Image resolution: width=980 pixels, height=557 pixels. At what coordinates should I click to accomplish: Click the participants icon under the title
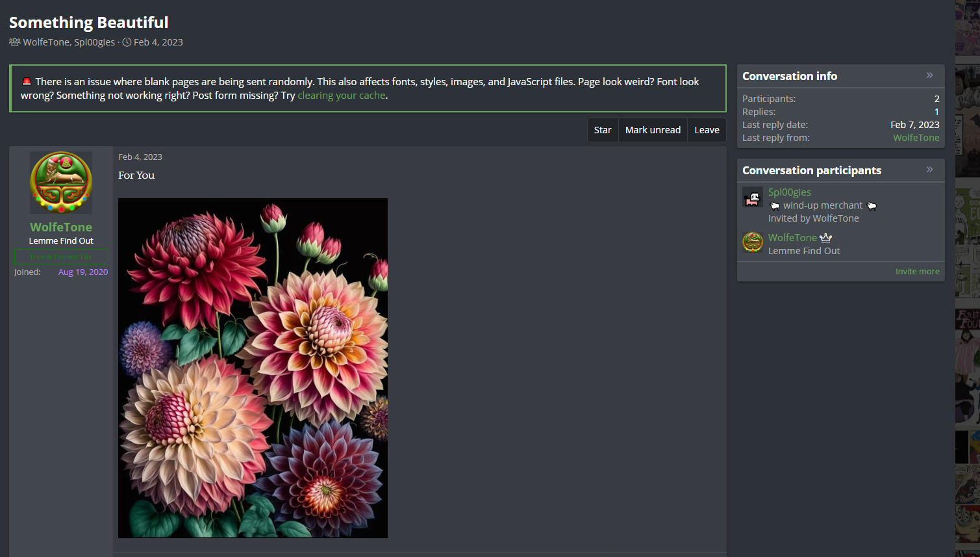coord(14,42)
